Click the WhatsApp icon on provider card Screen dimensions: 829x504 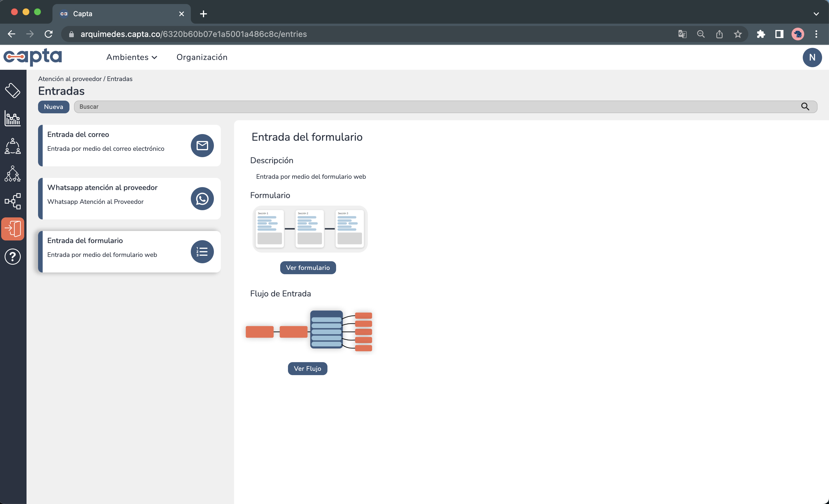point(202,198)
